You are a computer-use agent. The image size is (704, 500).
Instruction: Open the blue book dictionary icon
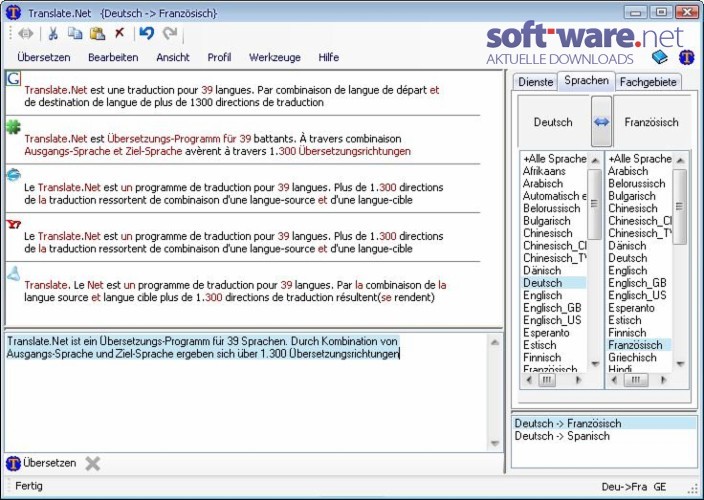click(x=660, y=57)
